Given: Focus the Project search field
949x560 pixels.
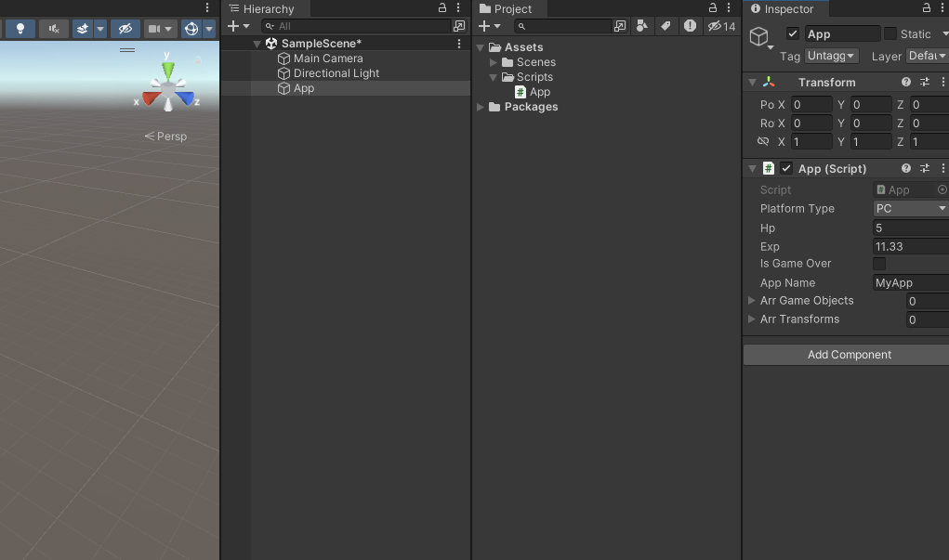Looking at the screenshot, I should (x=563, y=26).
